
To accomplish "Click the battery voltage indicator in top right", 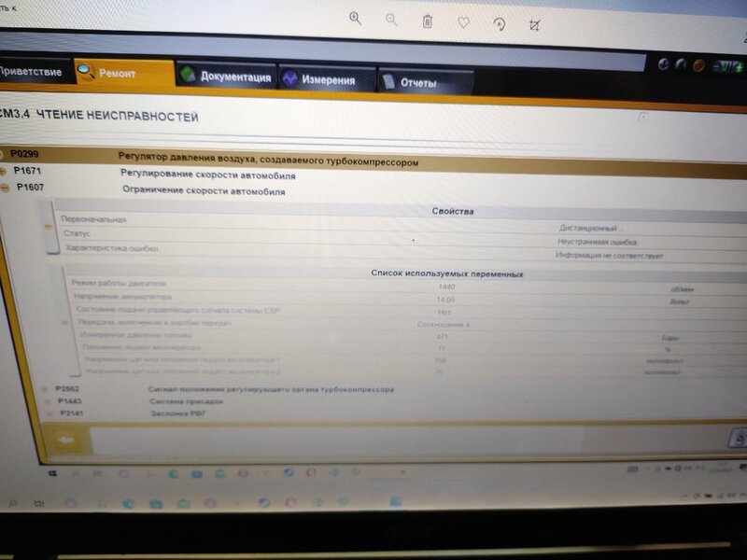I will click(724, 66).
